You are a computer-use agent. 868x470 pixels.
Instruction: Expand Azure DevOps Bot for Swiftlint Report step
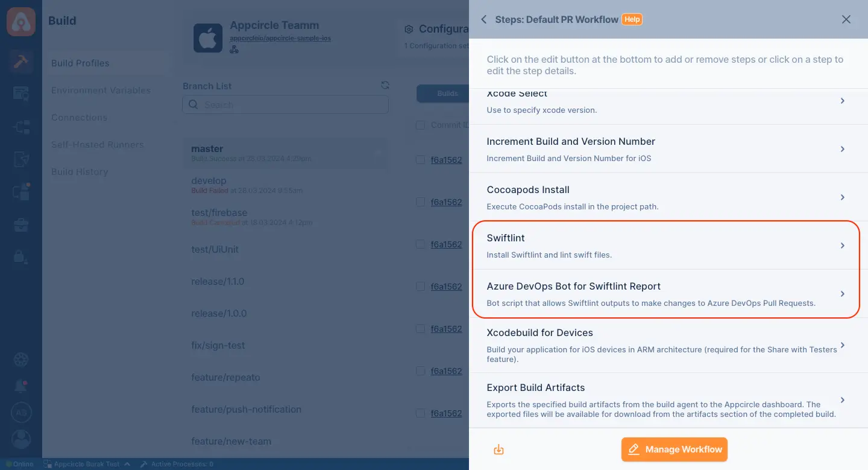(665, 294)
